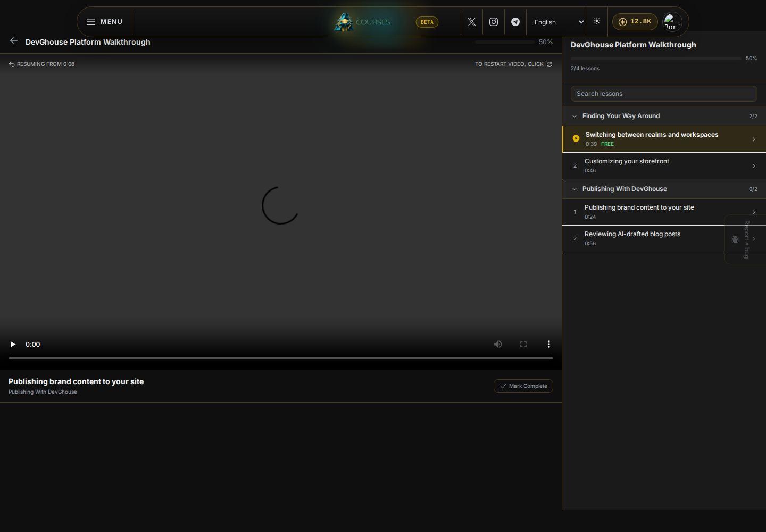Open the video more options menu
Image resolution: width=766 pixels, height=532 pixels.
click(549, 344)
